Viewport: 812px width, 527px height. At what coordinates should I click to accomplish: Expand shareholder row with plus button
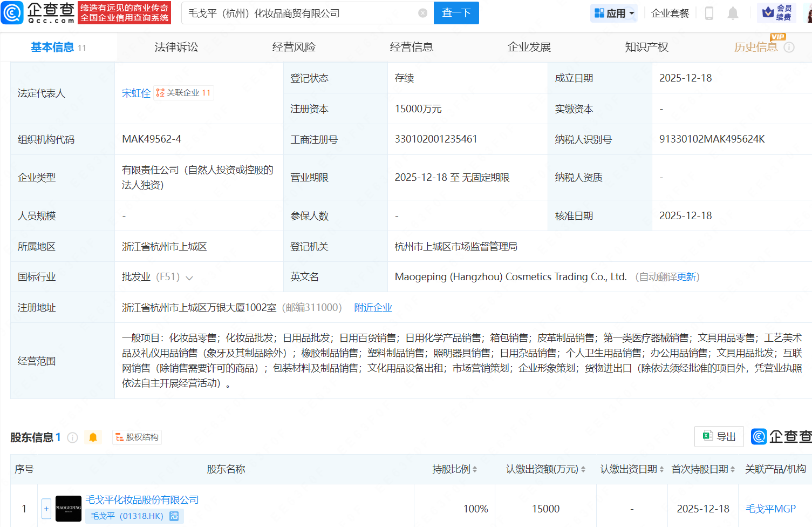point(46,508)
